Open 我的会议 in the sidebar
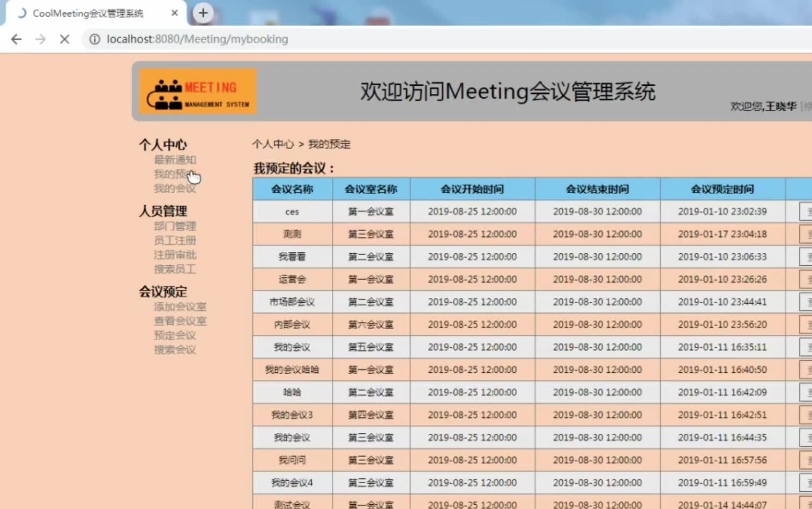812x509 pixels. click(175, 189)
